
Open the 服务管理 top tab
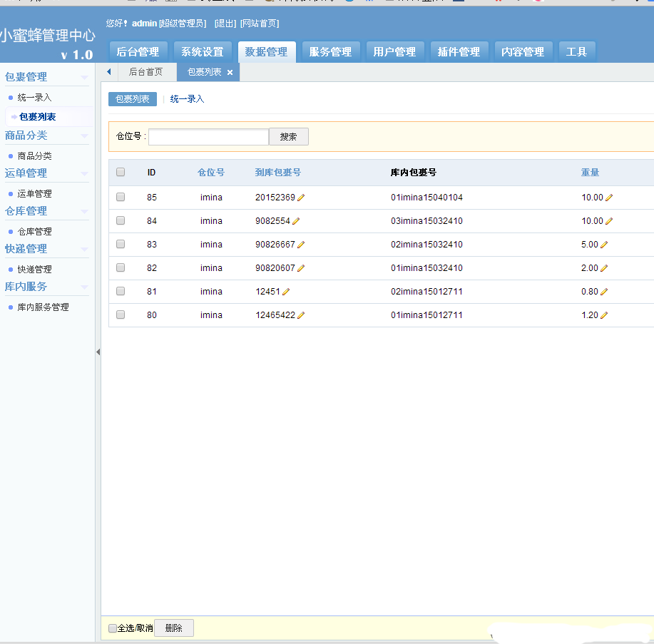tap(331, 52)
